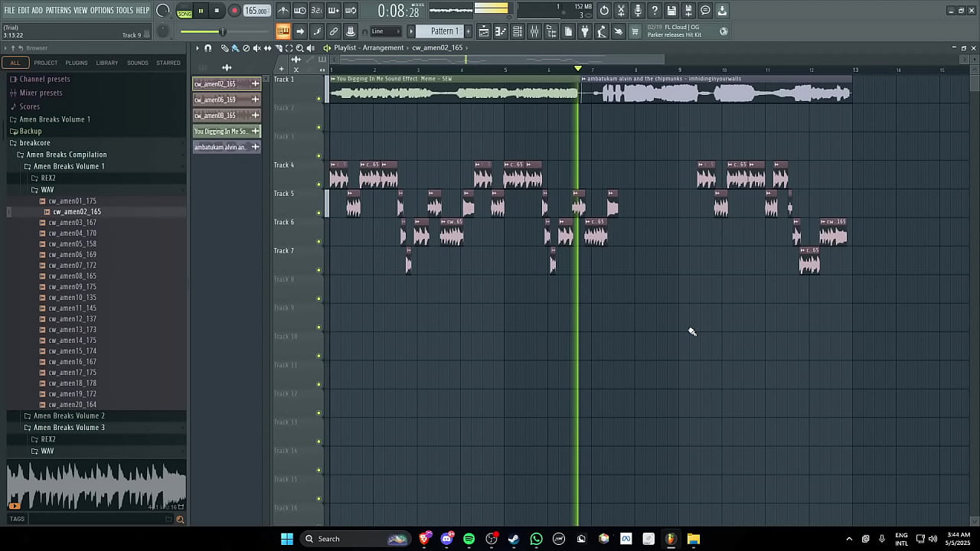Select the Playlist slice tool
The image size is (980, 551).
coord(279,47)
